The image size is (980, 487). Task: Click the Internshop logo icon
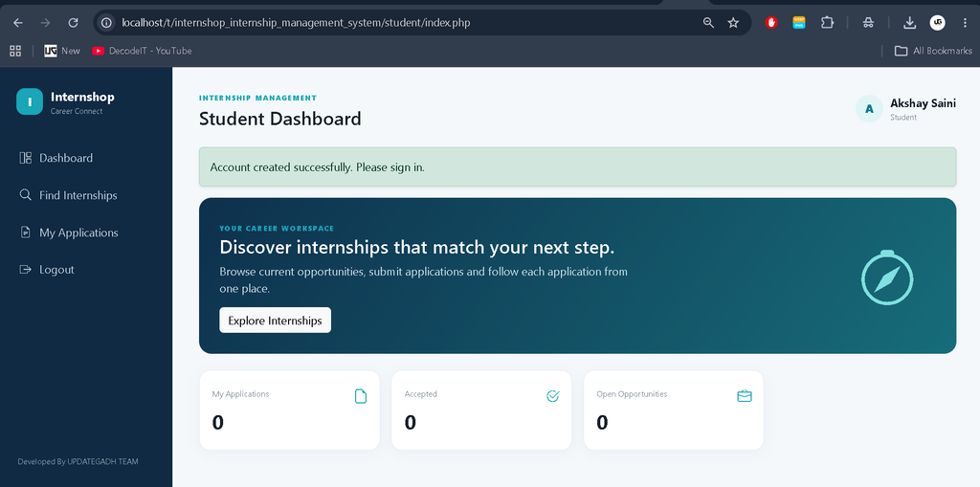click(30, 102)
